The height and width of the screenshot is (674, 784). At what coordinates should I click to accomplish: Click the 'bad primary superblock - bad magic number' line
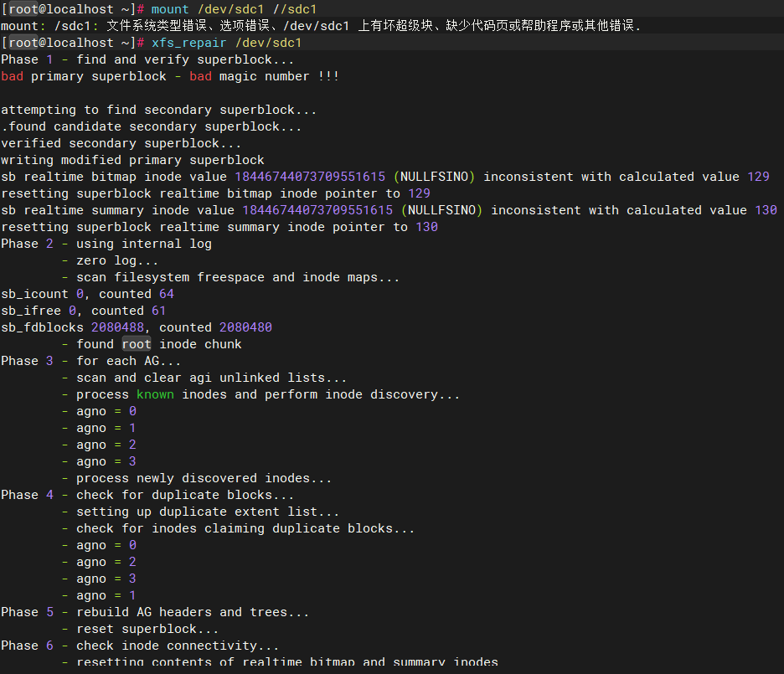(x=170, y=76)
